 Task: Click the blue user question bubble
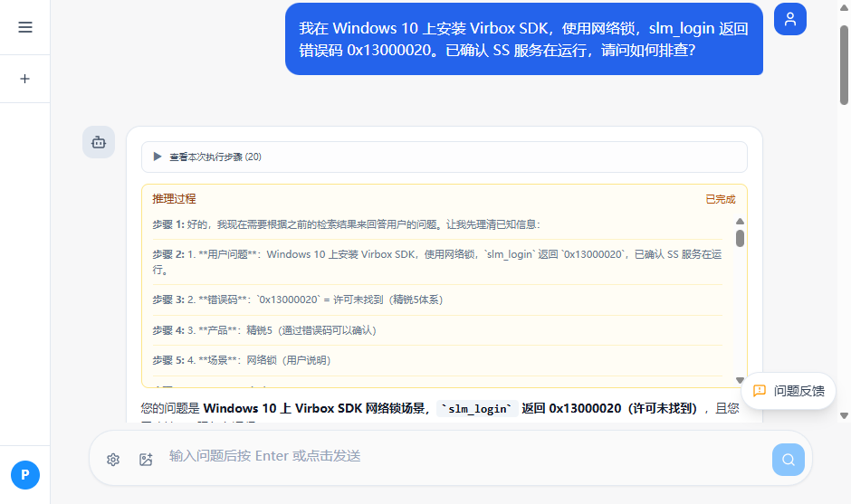point(524,39)
